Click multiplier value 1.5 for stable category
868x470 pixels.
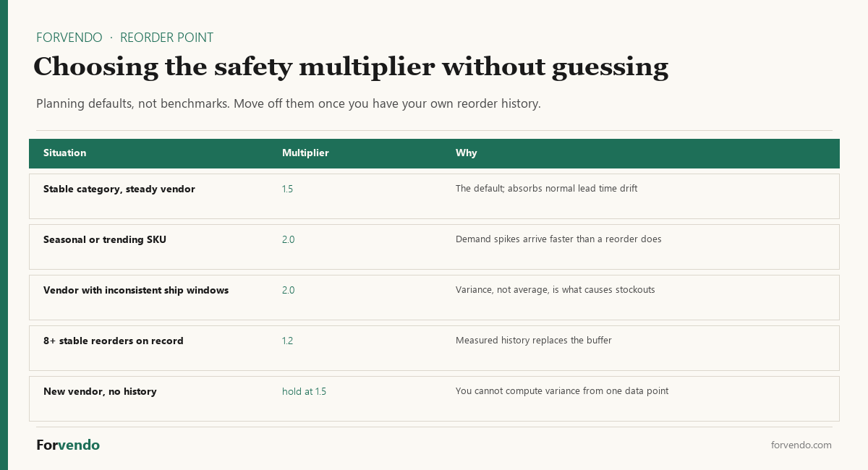[287, 189]
